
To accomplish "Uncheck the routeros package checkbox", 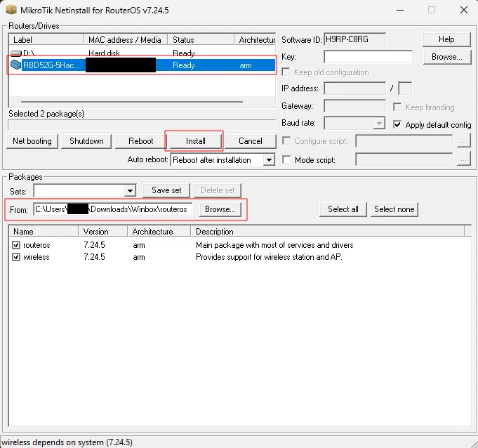I will [x=16, y=245].
